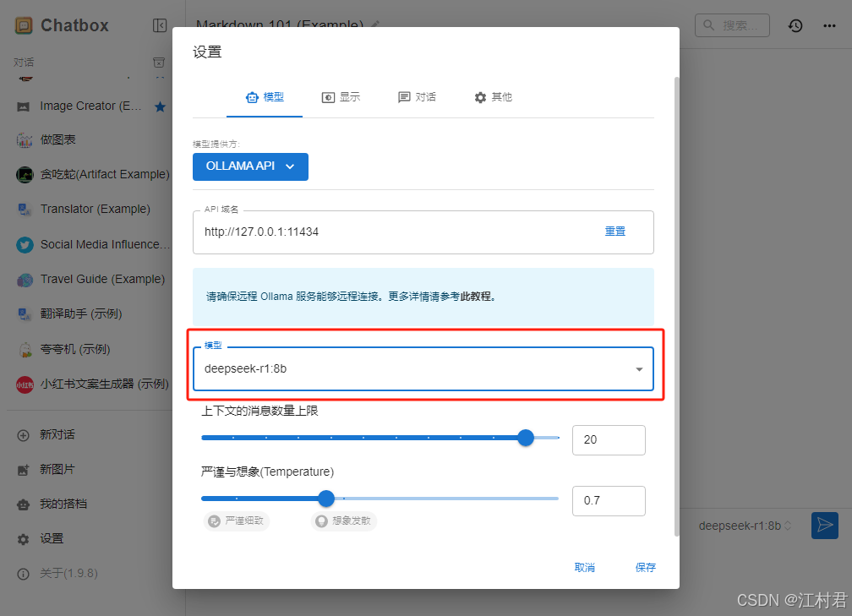Select the 小红书文案生成器 (示例) conversation
852x616 pixels.
pos(90,384)
